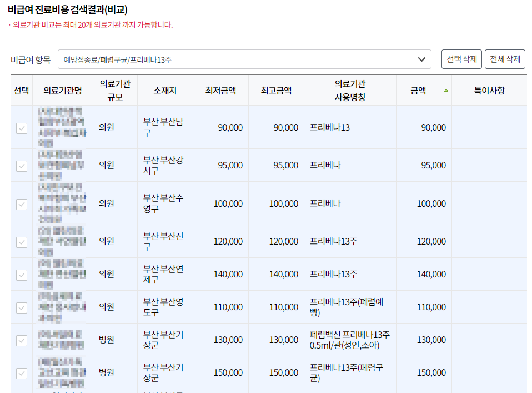Select the checkbox in the 120,000 won 부산진구 row
532x393 pixels.
click(x=21, y=241)
